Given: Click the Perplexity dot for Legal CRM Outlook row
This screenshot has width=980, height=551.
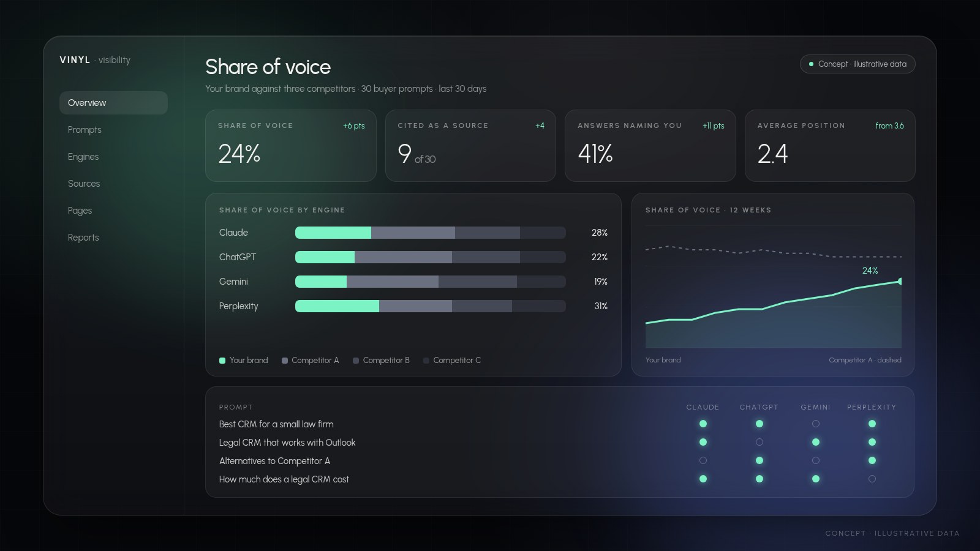Looking at the screenshot, I should (872, 442).
